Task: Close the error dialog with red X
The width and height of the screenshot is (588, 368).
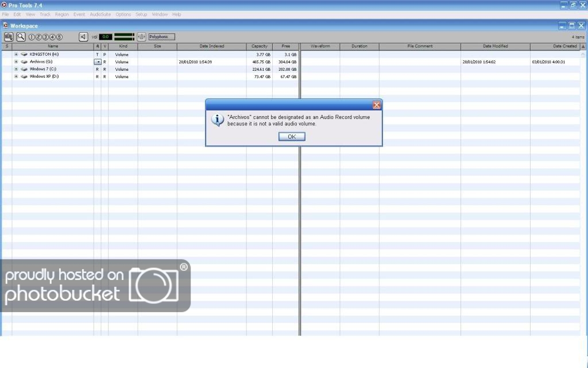Action: (377, 105)
